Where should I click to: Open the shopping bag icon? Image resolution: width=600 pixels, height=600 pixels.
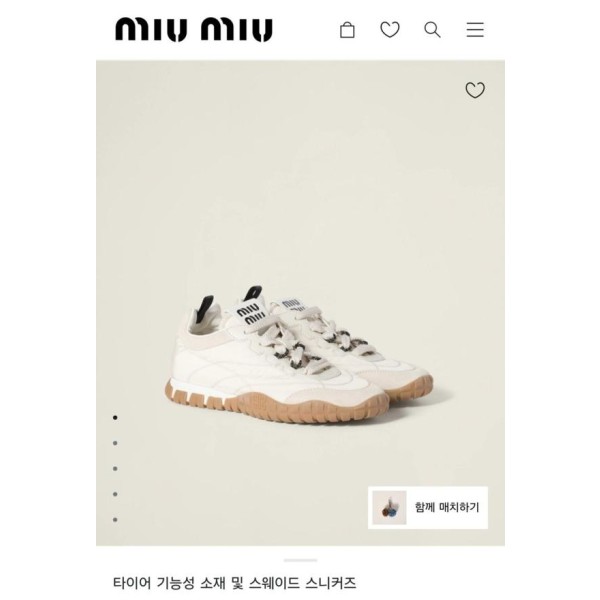(x=347, y=30)
